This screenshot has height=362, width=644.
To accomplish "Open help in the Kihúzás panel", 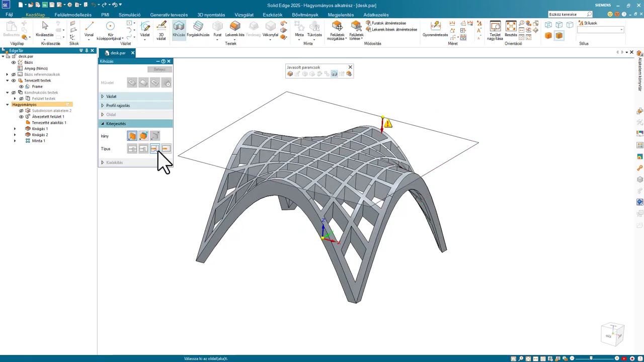I will tap(163, 61).
